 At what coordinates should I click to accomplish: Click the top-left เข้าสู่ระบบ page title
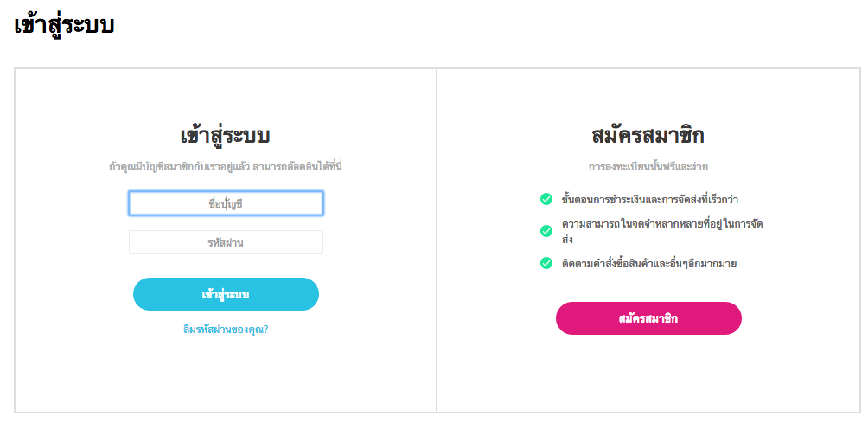click(x=65, y=26)
